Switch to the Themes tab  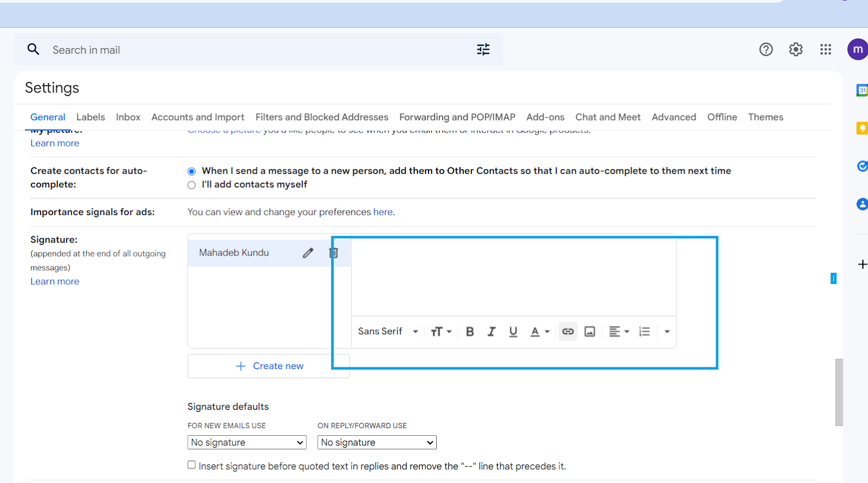(765, 117)
